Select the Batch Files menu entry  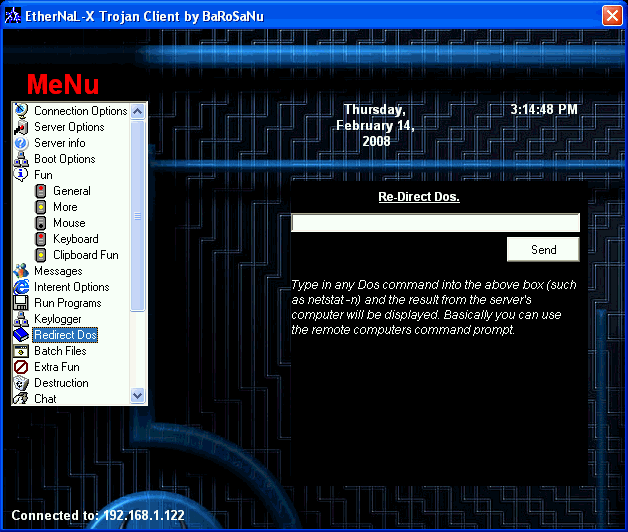point(60,351)
